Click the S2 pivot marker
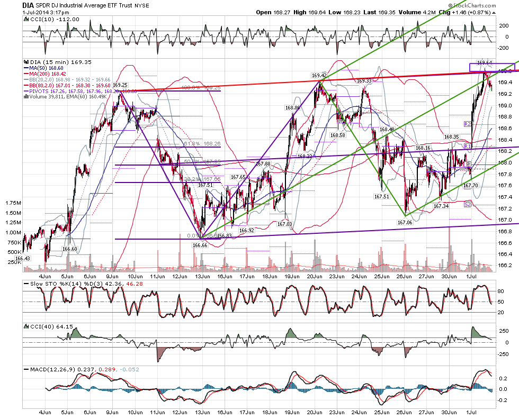The height and width of the screenshot is (420, 519). point(467,204)
